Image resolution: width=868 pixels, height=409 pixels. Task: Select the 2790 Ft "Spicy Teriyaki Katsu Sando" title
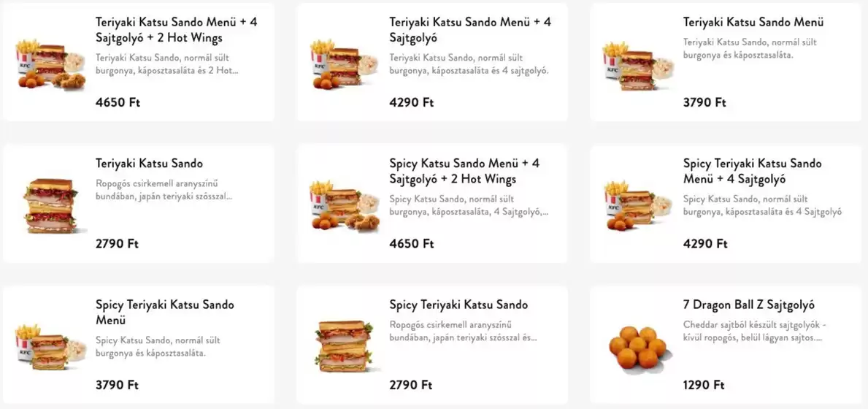pyautogui.click(x=458, y=305)
